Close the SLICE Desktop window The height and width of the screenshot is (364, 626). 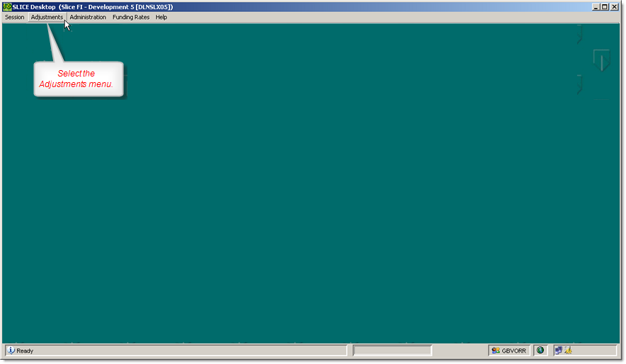click(614, 7)
